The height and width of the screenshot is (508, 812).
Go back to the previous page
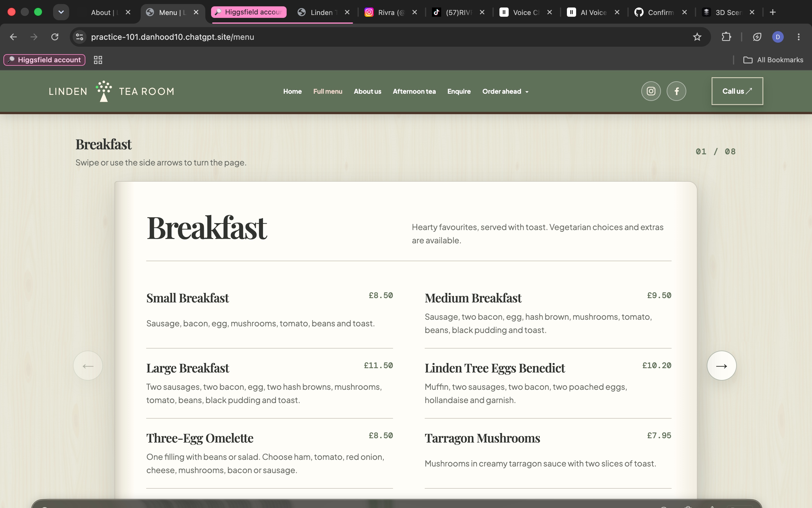[14, 37]
